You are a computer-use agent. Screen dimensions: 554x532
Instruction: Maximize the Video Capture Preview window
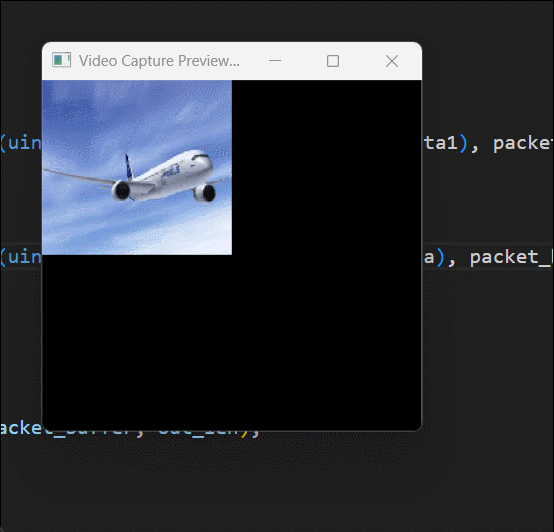coord(333,61)
